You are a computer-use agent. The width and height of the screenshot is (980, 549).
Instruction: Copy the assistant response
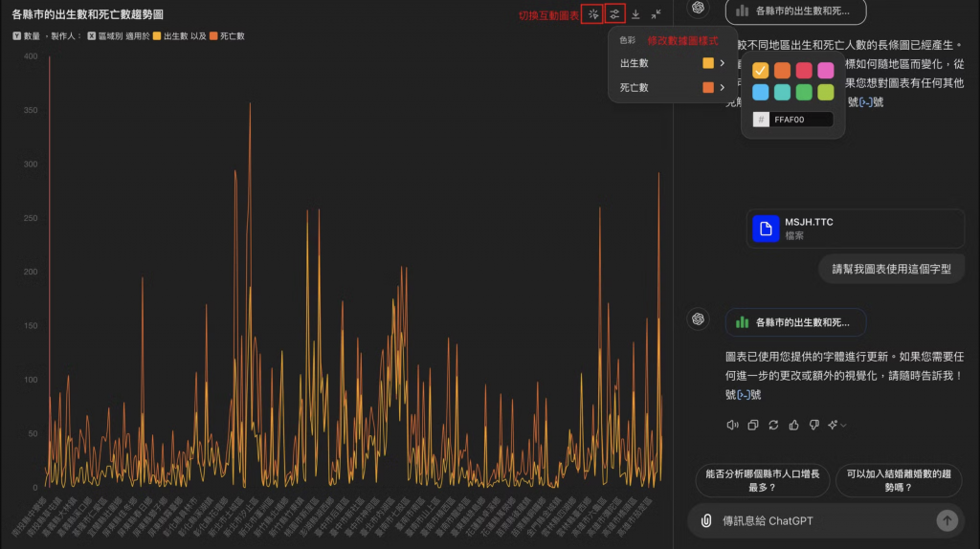753,425
